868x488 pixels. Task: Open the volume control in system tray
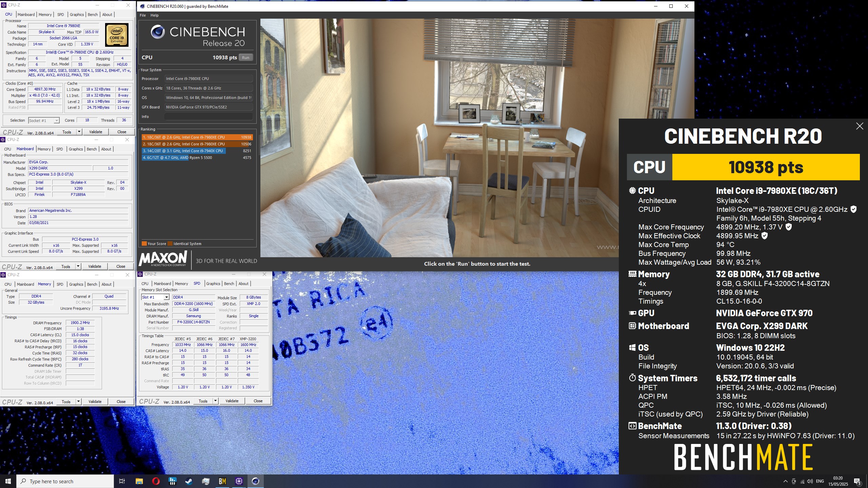pyautogui.click(x=810, y=481)
